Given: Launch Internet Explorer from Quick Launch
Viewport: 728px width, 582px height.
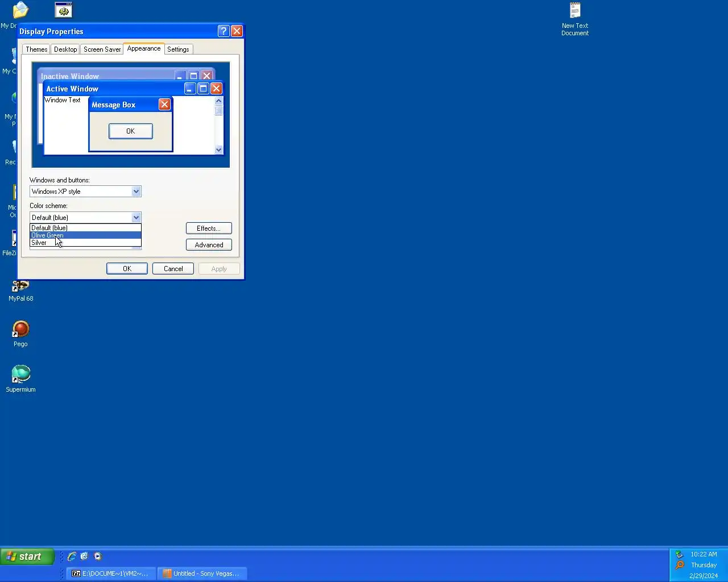Looking at the screenshot, I should [x=72, y=556].
